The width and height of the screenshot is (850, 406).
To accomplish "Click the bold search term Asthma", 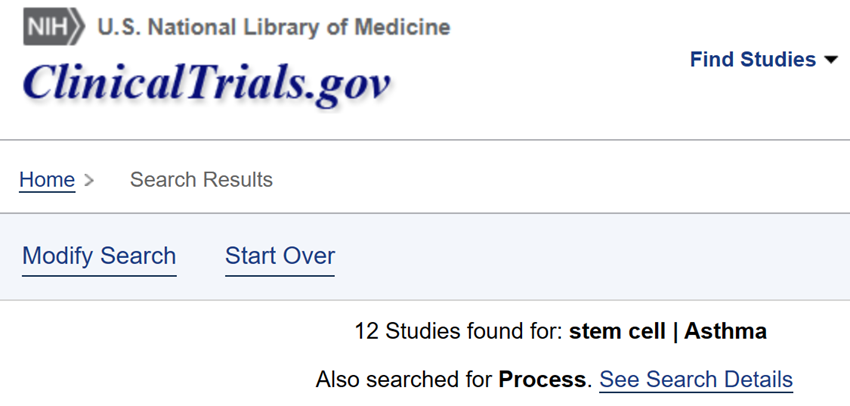I will click(725, 331).
